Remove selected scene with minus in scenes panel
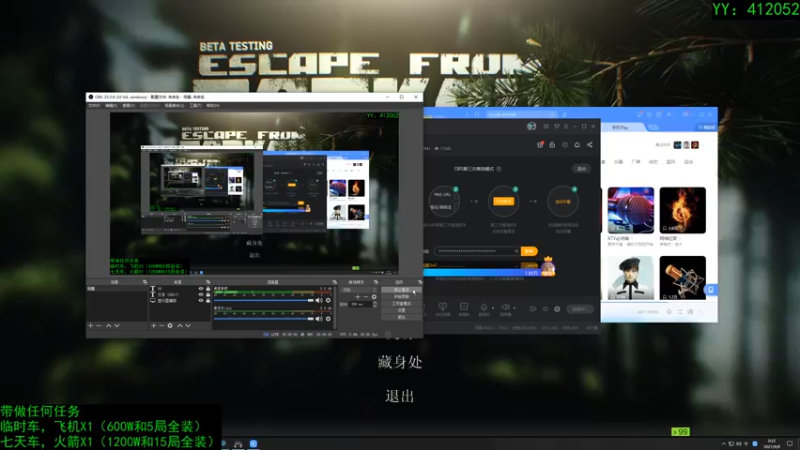Screen dimensions: 800x450 pos(98,326)
